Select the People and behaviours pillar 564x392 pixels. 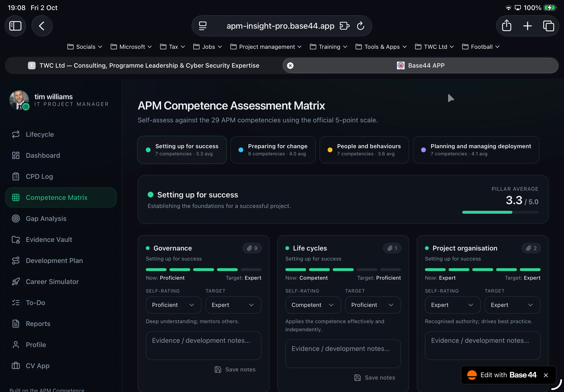[x=364, y=150]
